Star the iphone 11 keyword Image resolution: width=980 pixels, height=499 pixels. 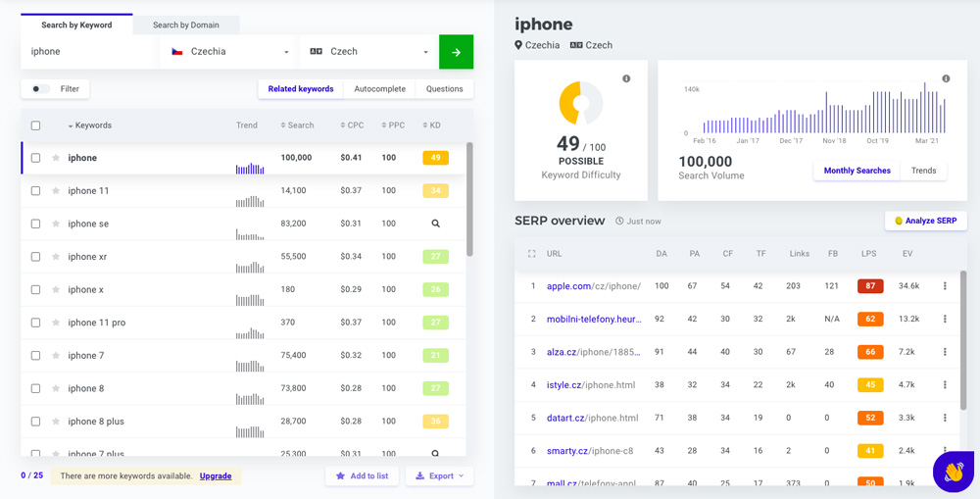(56, 191)
